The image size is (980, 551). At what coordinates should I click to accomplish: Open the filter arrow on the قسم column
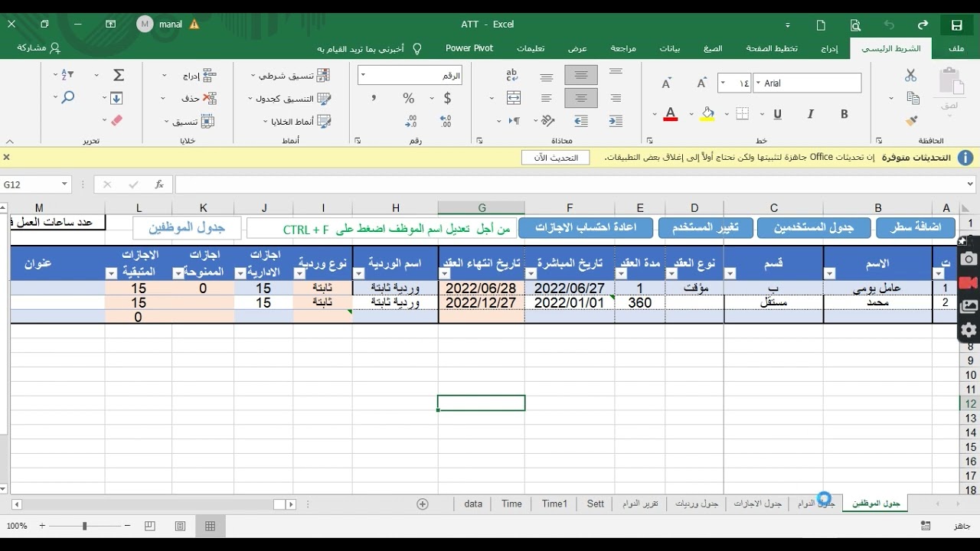tap(730, 274)
